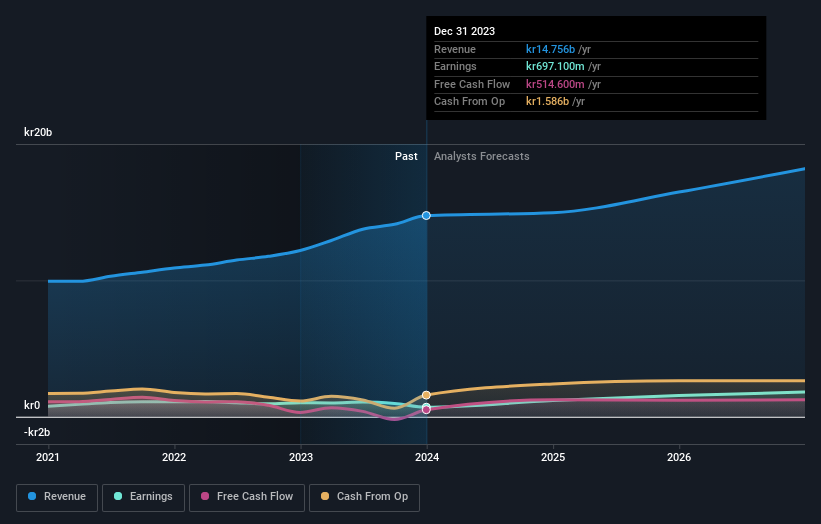Image resolution: width=821 pixels, height=524 pixels.
Task: Click the 2026 x-axis label
Action: coord(679,458)
